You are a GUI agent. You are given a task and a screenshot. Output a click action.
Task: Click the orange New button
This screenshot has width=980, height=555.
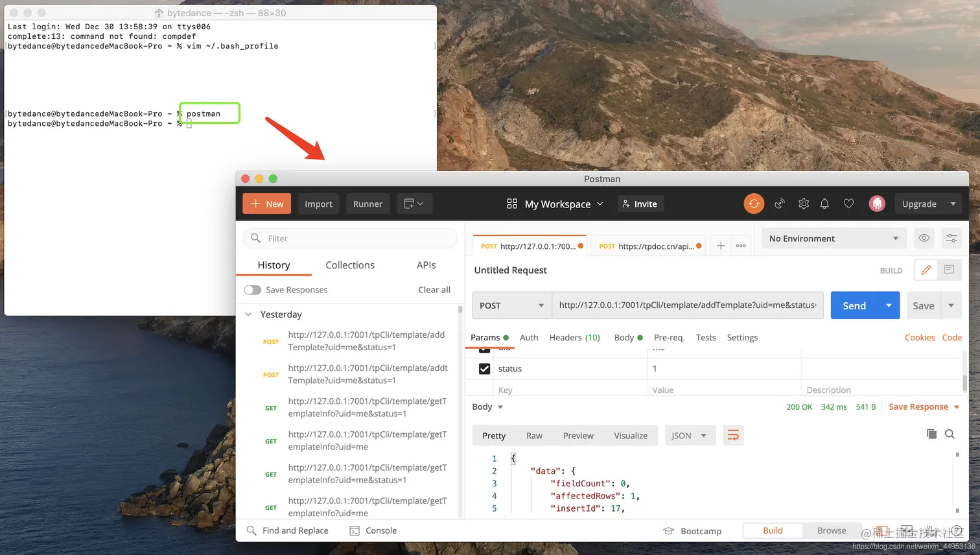(x=266, y=204)
